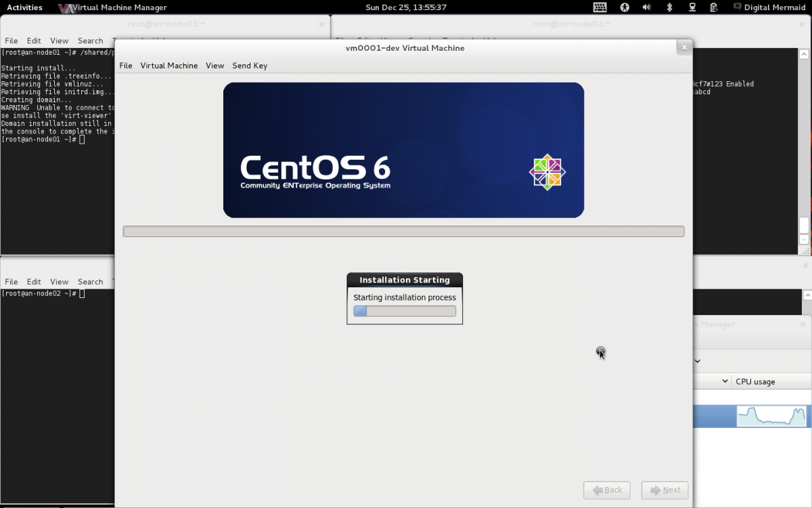Open the universal access accessibility icon

625,7
